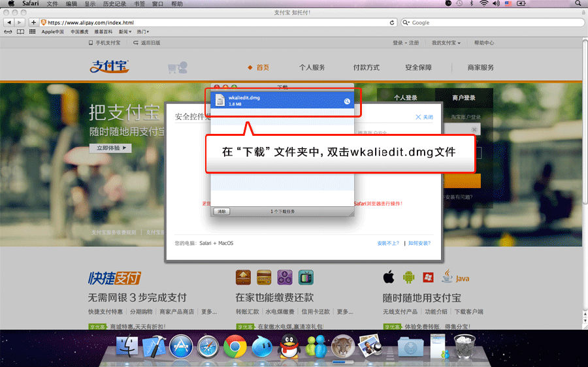
Task: Expand the 热门 bookmarks dropdown
Action: tap(143, 32)
